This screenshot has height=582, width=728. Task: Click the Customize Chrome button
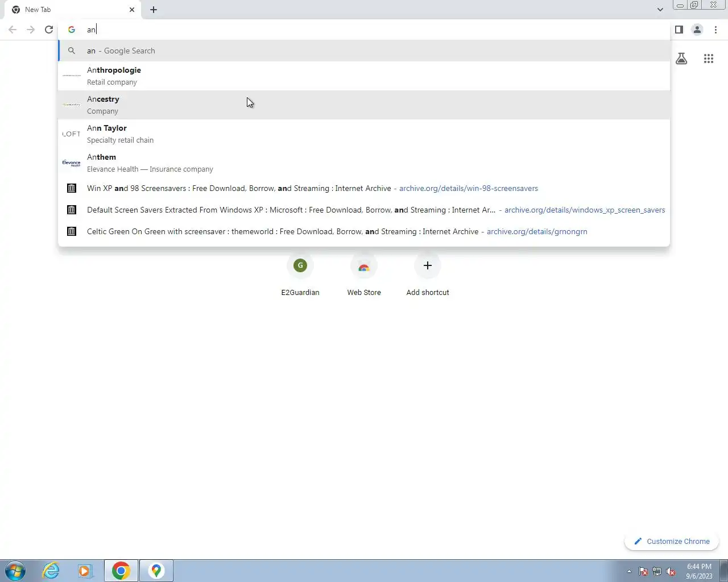[672, 541]
